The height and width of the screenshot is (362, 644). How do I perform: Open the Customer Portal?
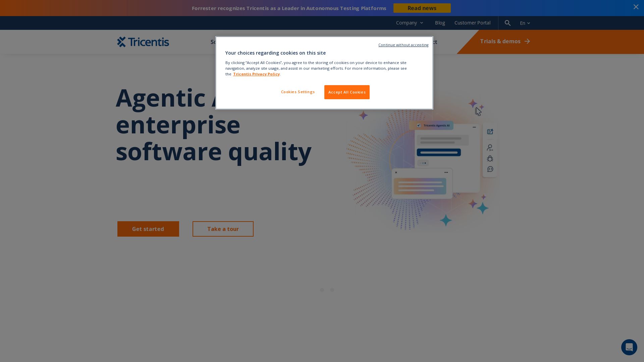point(472,23)
